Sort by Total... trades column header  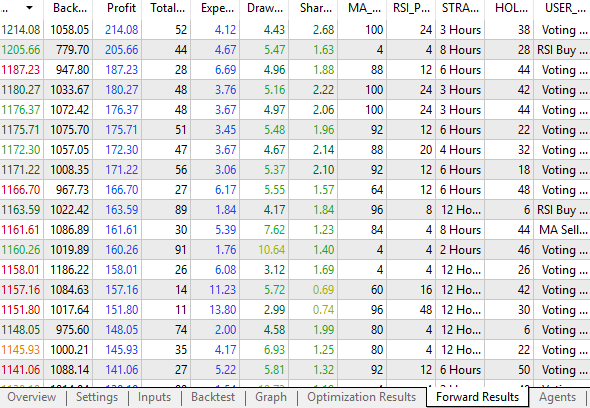(166, 8)
